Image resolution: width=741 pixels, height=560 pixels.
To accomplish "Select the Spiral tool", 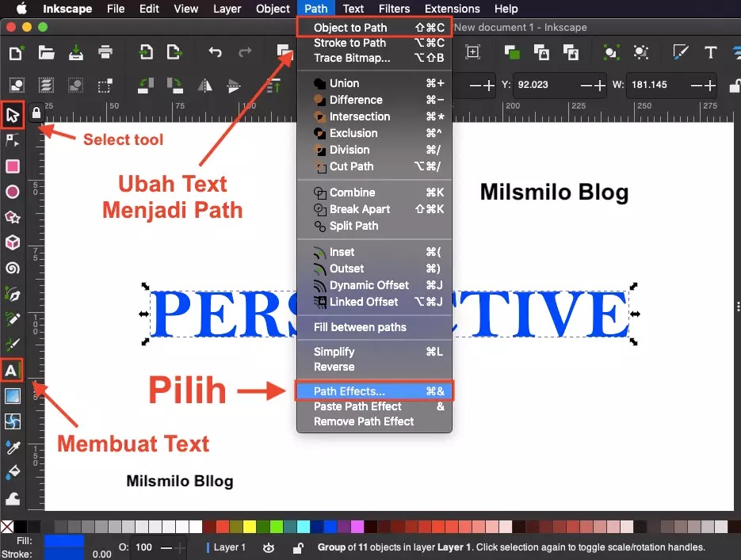I will click(13, 269).
